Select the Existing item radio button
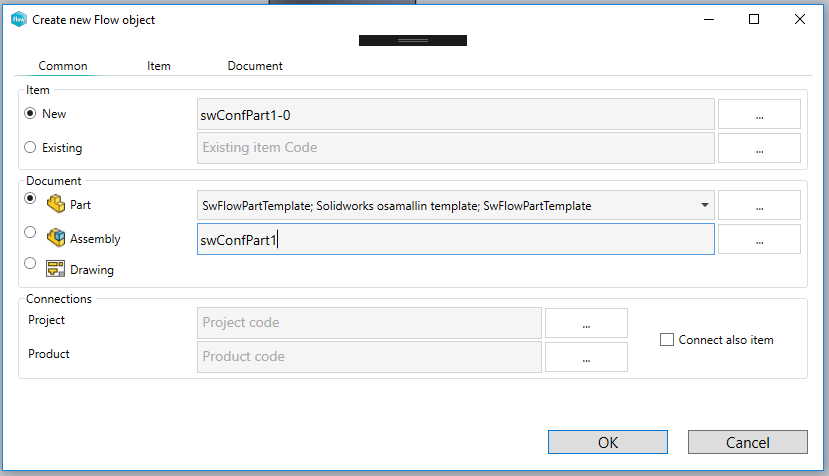Viewport: 829px width, 476px height. tap(30, 148)
